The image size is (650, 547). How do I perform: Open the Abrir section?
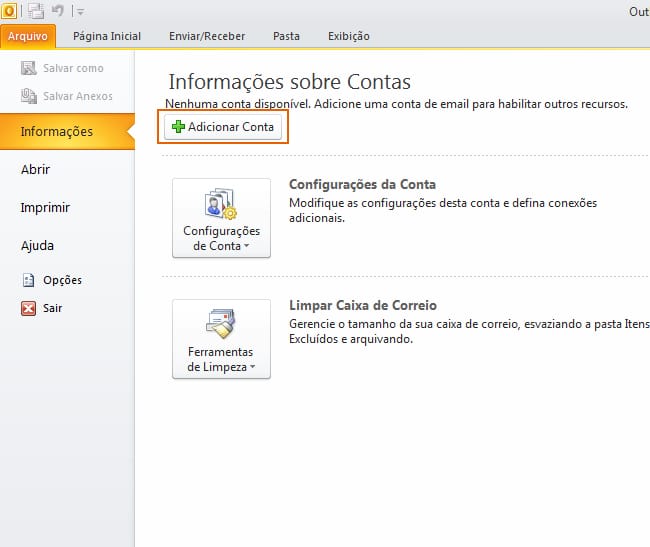[36, 170]
